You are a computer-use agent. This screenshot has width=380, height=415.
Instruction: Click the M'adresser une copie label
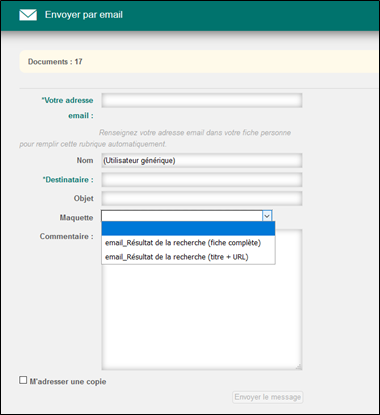pyautogui.click(x=68, y=382)
